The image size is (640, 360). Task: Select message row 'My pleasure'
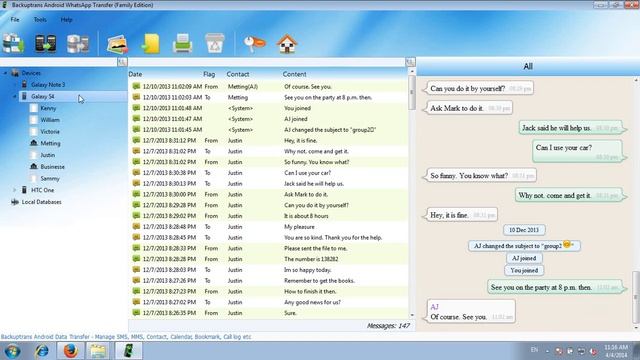tap(269, 227)
